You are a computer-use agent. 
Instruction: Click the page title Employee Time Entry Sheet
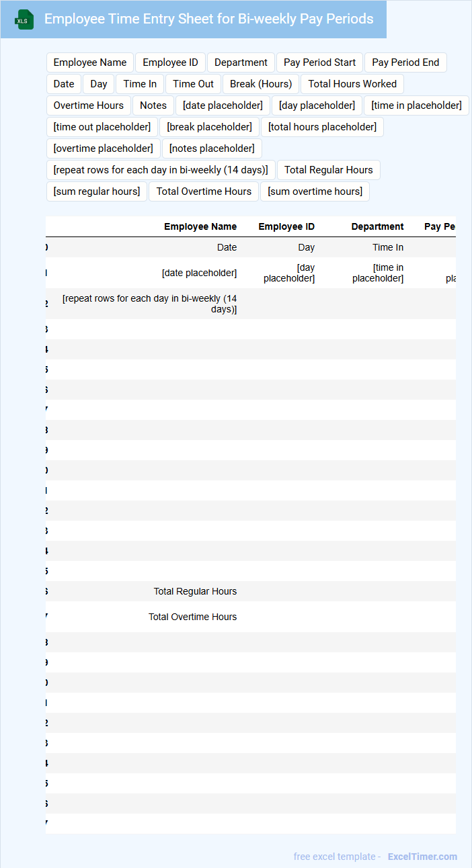[x=209, y=19]
